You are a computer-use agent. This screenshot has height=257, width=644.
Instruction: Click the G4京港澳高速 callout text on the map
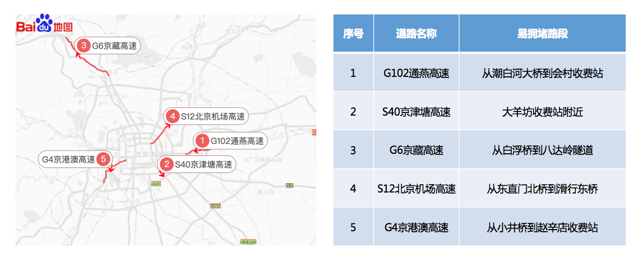point(69,159)
